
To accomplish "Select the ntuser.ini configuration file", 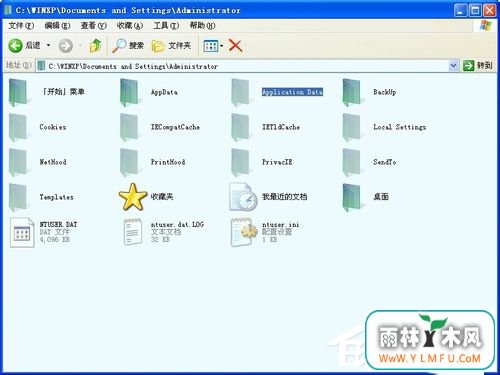I will (x=265, y=232).
